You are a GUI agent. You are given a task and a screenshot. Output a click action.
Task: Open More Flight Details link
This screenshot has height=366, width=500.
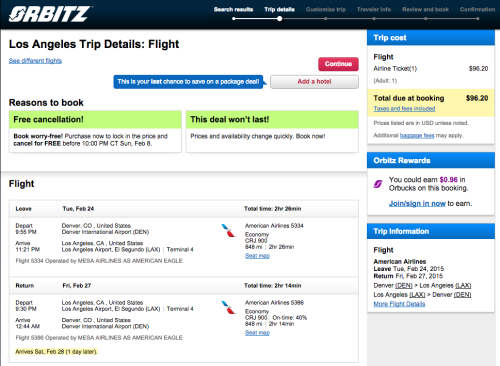399,304
